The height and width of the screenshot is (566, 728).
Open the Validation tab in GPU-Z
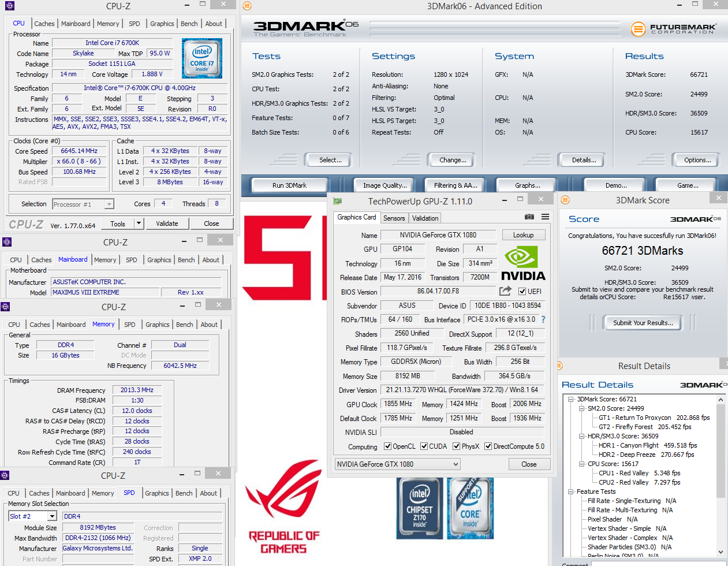tap(425, 218)
